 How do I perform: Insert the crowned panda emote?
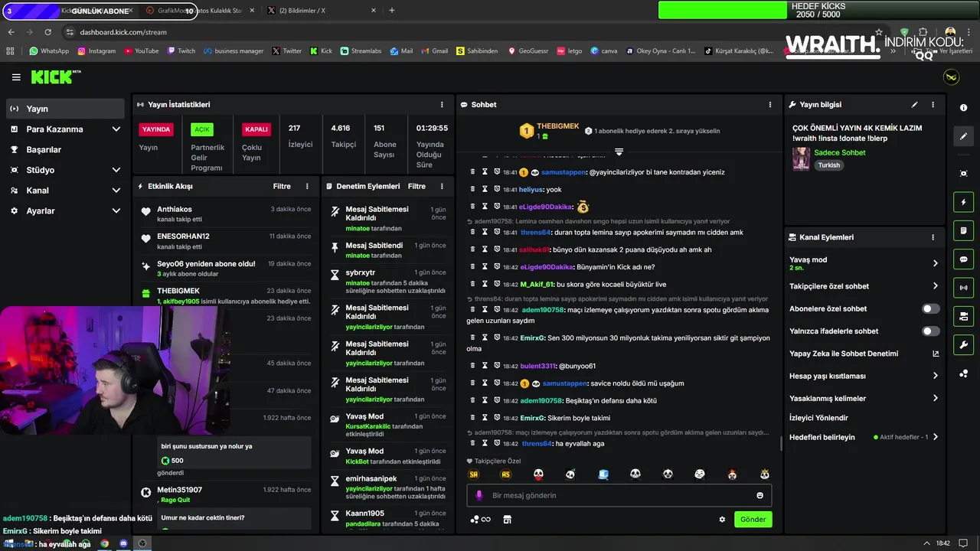764,474
